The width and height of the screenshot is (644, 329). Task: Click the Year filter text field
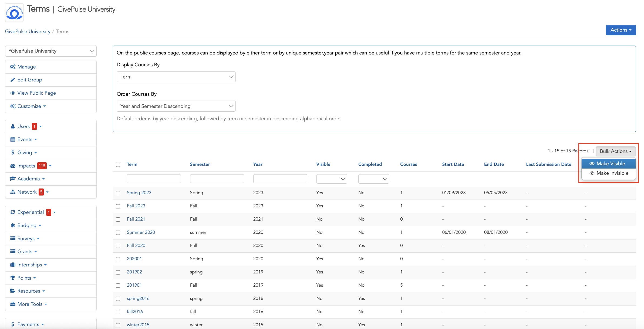click(280, 179)
